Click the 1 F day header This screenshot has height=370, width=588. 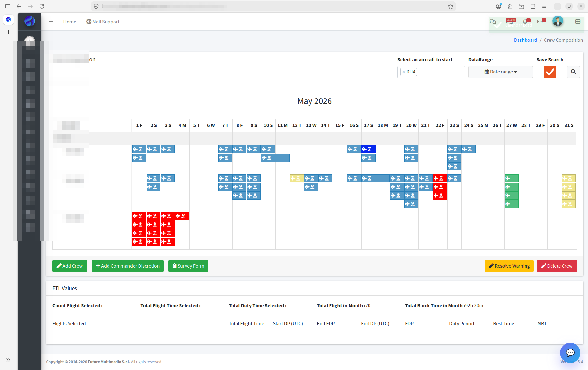(x=139, y=125)
